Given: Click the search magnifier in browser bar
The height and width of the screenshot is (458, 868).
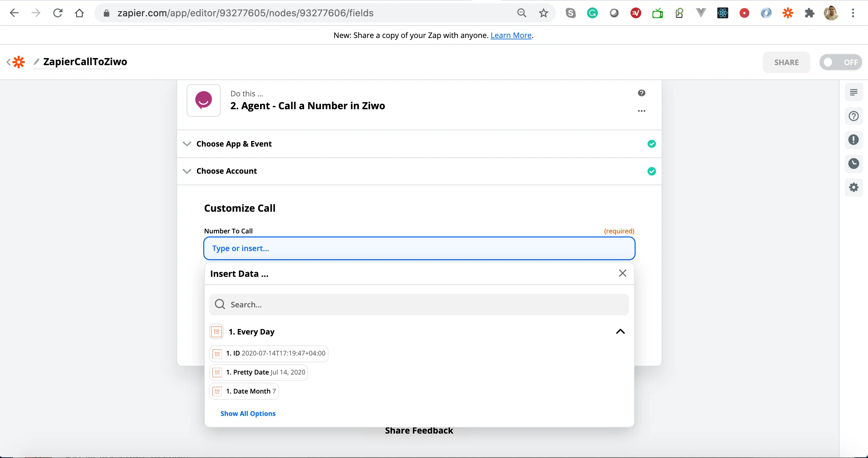Looking at the screenshot, I should [x=522, y=13].
